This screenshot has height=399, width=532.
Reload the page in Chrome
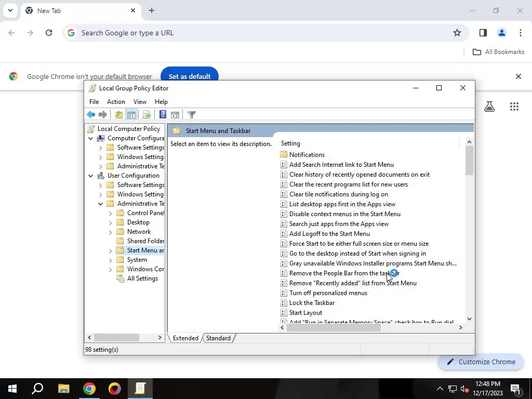(x=49, y=33)
